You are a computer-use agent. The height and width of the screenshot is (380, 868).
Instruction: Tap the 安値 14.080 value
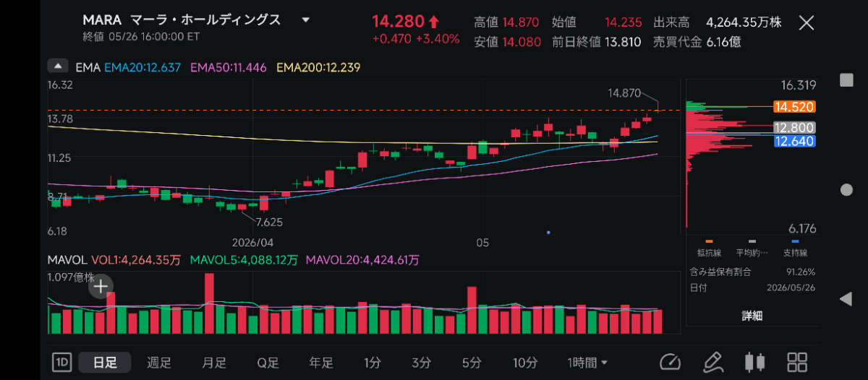click(522, 42)
